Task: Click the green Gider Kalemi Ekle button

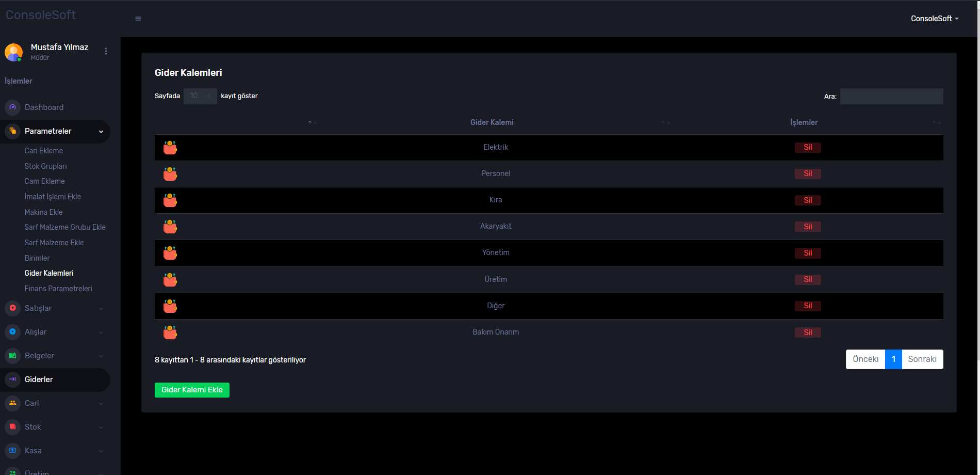Action: point(192,390)
